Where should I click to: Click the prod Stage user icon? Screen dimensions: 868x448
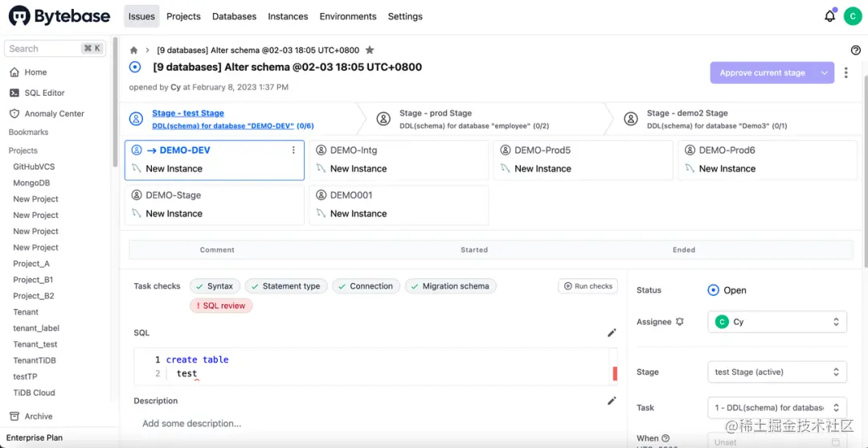(383, 118)
